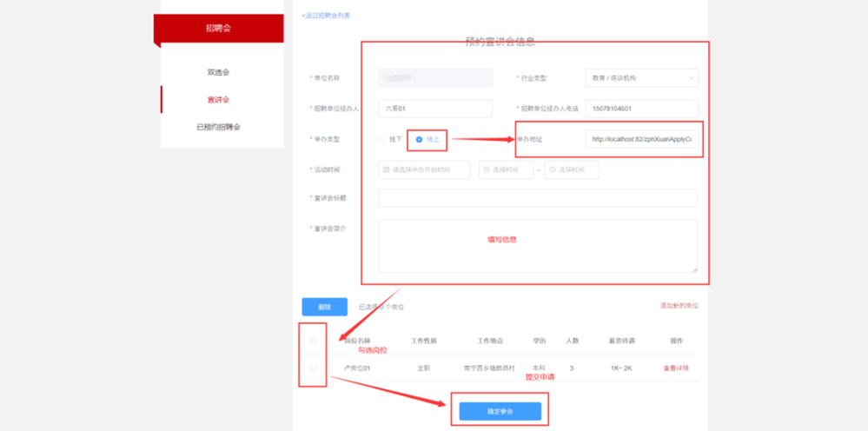
Task: Click the blue 删除 button
Action: 324,307
